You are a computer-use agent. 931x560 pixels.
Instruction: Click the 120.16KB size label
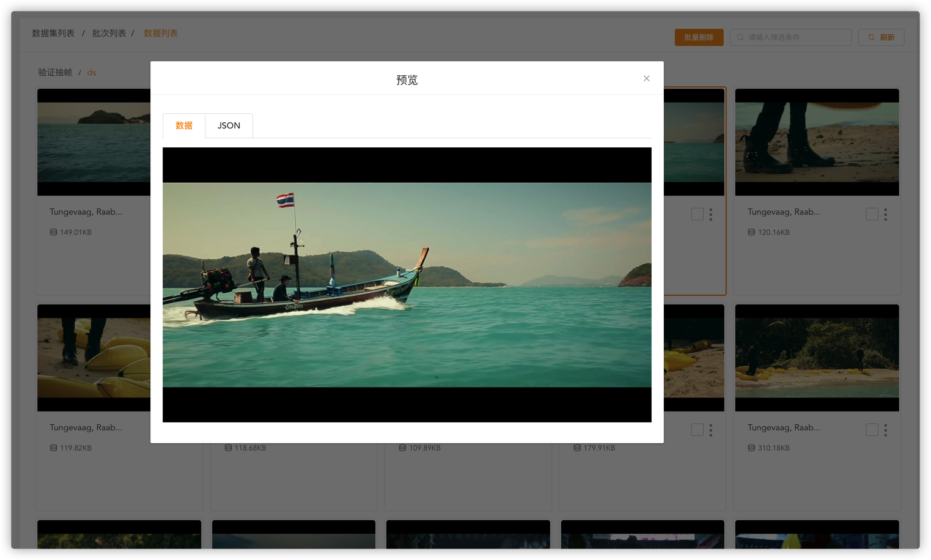click(774, 232)
